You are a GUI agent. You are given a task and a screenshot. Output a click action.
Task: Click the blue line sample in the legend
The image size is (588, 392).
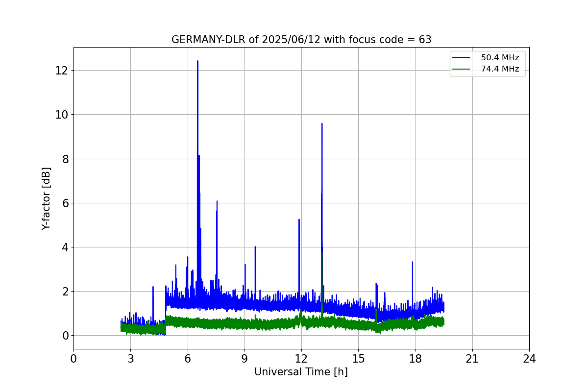click(462, 58)
